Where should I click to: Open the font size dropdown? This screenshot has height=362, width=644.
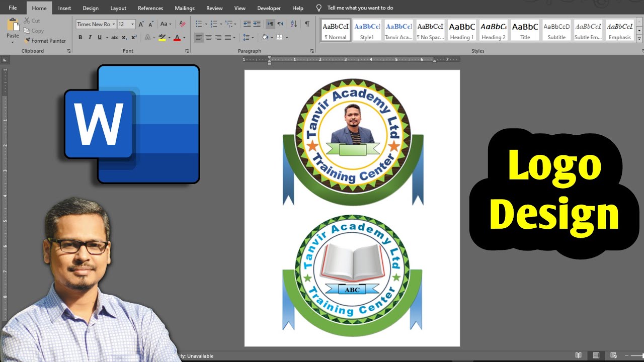133,24
